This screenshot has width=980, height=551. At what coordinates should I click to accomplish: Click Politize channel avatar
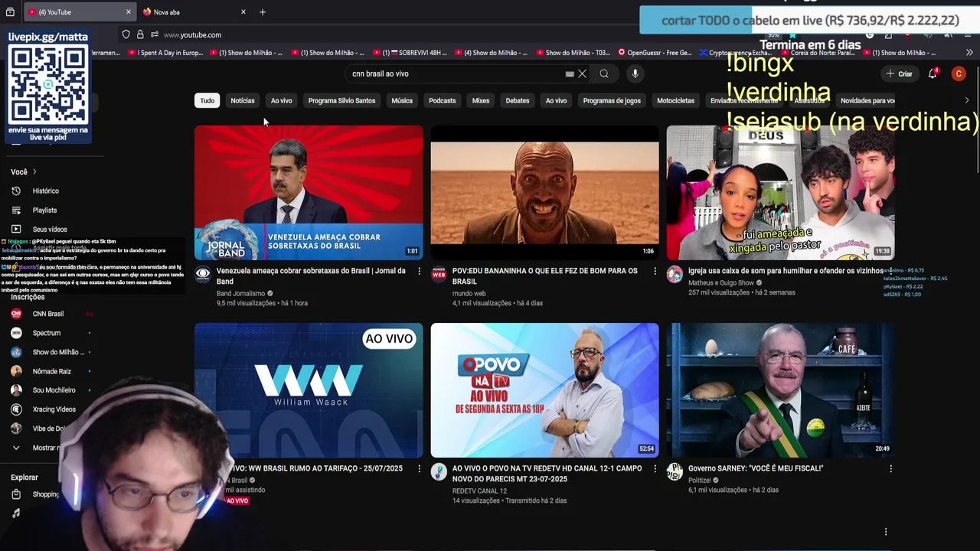click(x=675, y=471)
